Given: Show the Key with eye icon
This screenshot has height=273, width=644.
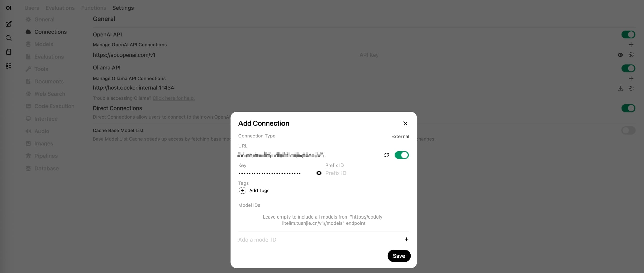Looking at the screenshot, I should point(319,173).
